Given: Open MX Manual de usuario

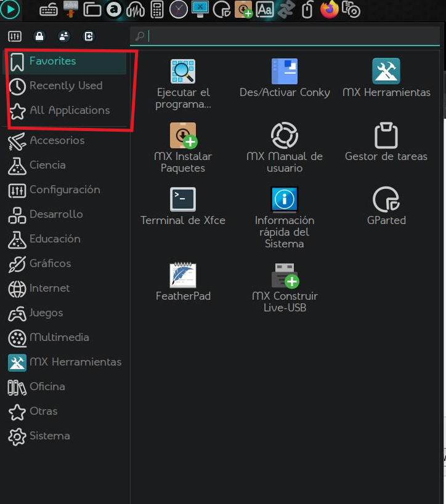Looking at the screenshot, I should (285, 148).
